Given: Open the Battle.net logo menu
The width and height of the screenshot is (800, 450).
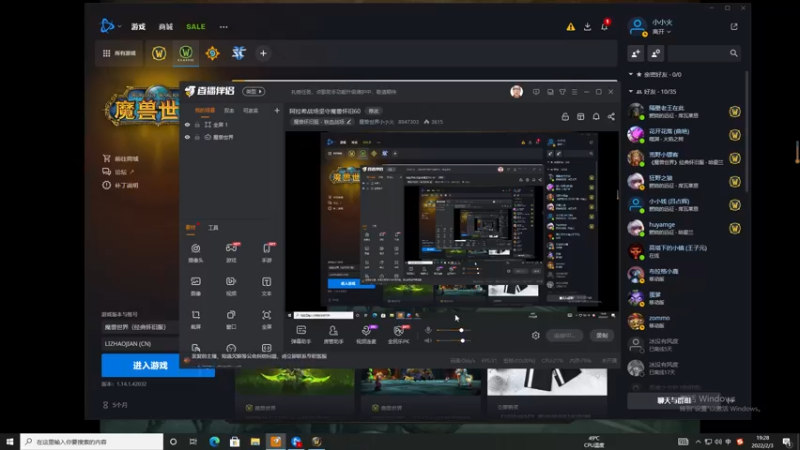Looking at the screenshot, I should click(x=109, y=26).
